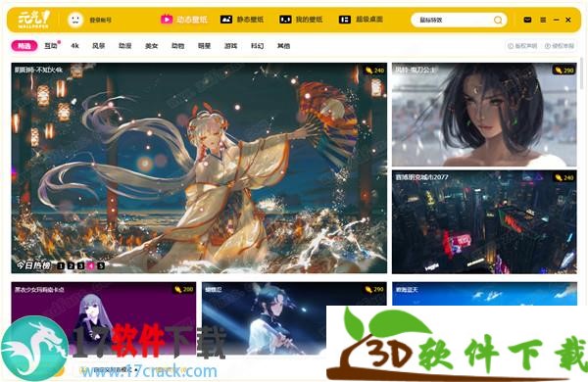Switch to 静态壁纸 tab
The width and height of the screenshot is (588, 382).
click(250, 20)
